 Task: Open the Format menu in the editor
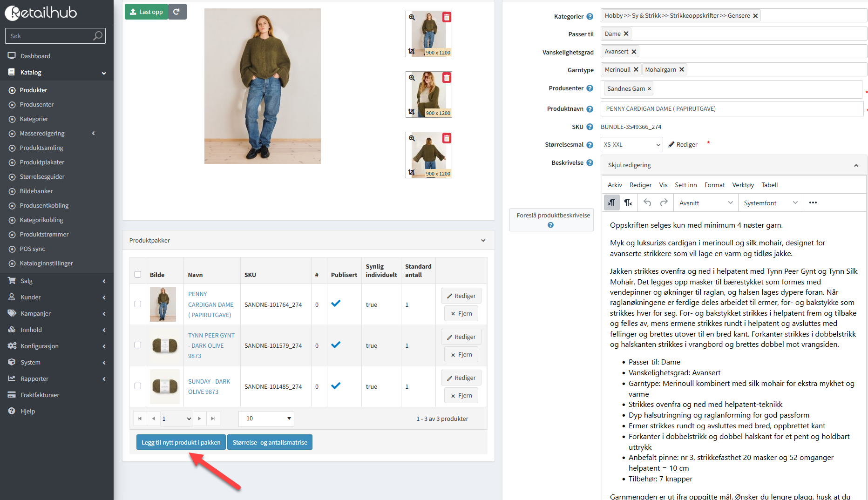coord(714,185)
